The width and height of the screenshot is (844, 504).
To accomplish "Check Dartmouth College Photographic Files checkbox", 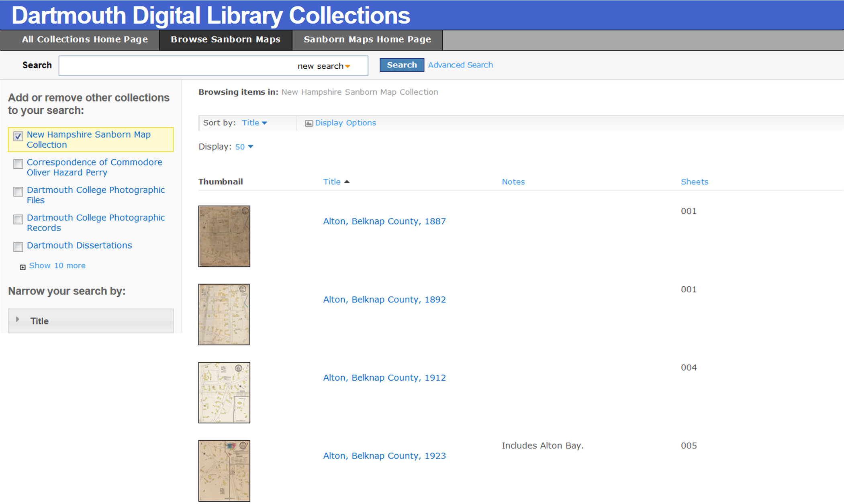I will coord(18,192).
